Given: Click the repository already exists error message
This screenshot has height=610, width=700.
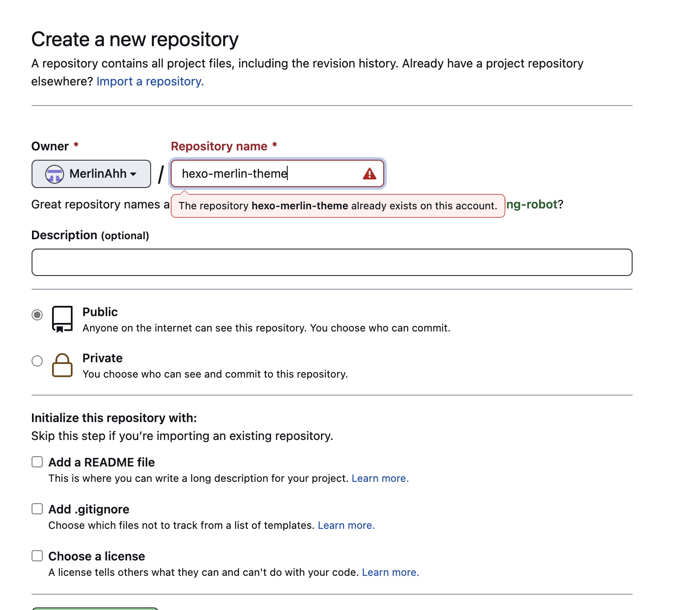Looking at the screenshot, I should [338, 206].
